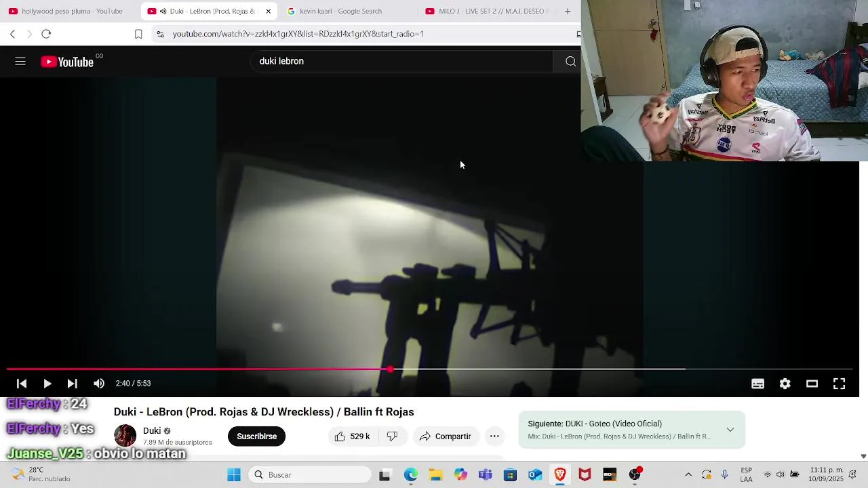
Task: Click the YouTube search magnifier button
Action: [570, 61]
